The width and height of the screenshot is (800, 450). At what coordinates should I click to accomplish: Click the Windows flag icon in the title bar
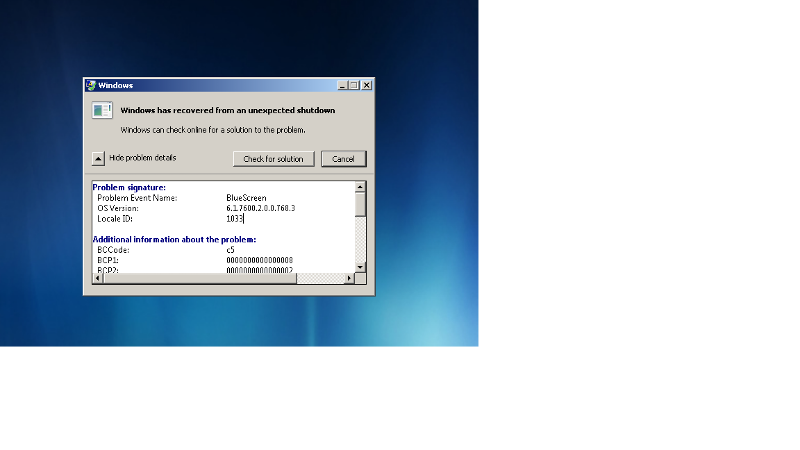[91, 85]
